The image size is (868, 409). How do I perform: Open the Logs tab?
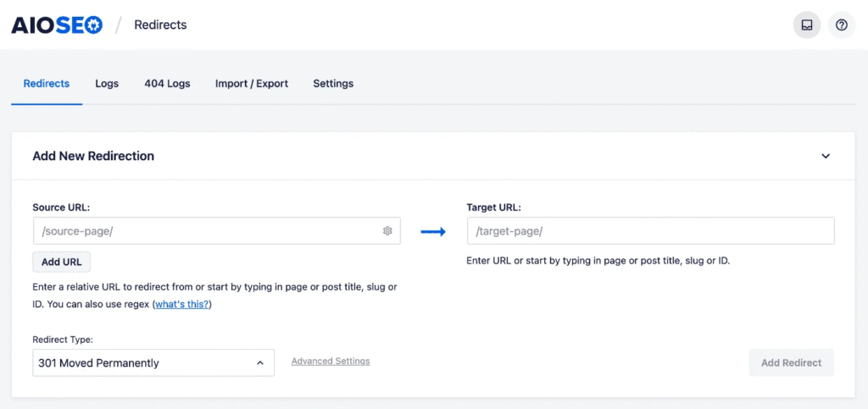107,84
